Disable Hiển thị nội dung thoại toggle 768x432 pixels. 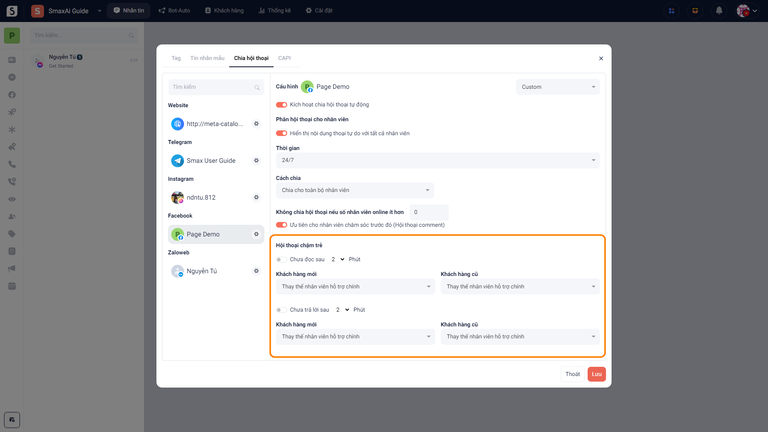pos(281,133)
